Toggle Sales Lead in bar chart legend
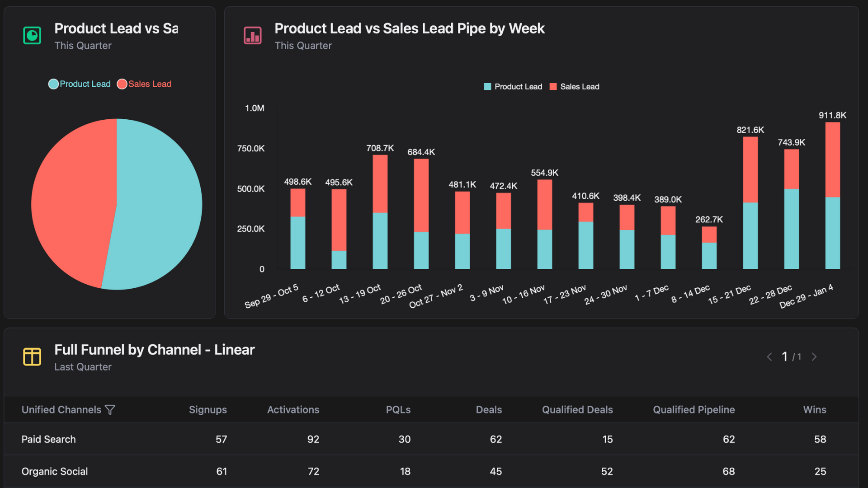The width and height of the screenshot is (868, 488). pyautogui.click(x=574, y=87)
